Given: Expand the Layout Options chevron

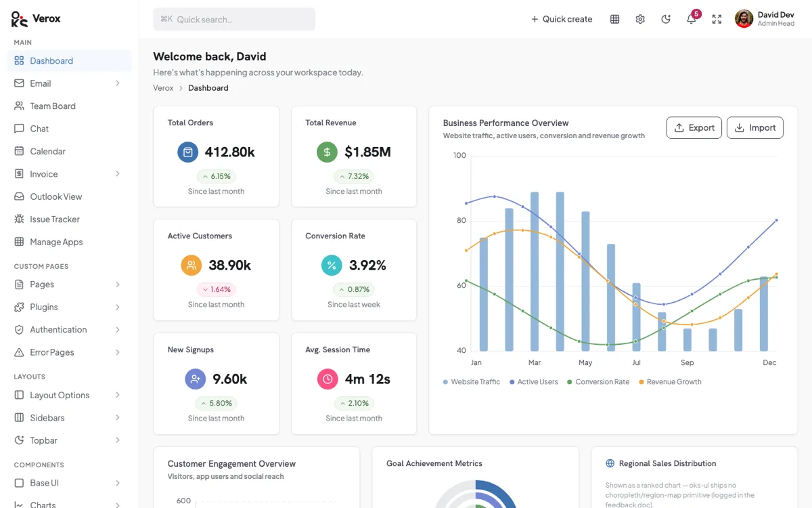Looking at the screenshot, I should [118, 395].
